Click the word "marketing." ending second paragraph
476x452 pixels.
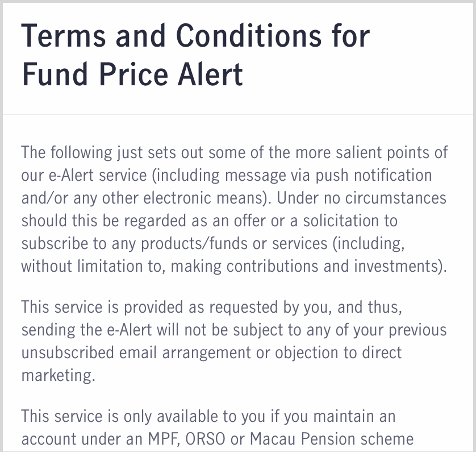point(59,375)
